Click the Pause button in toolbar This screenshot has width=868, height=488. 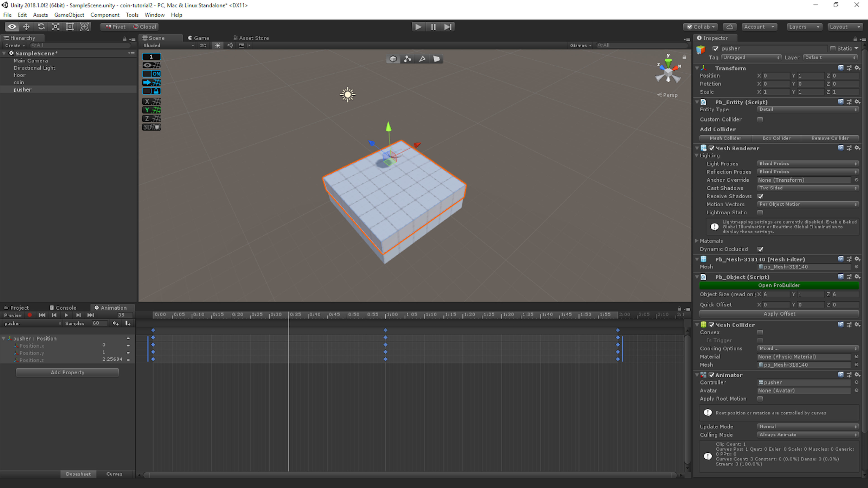point(433,27)
